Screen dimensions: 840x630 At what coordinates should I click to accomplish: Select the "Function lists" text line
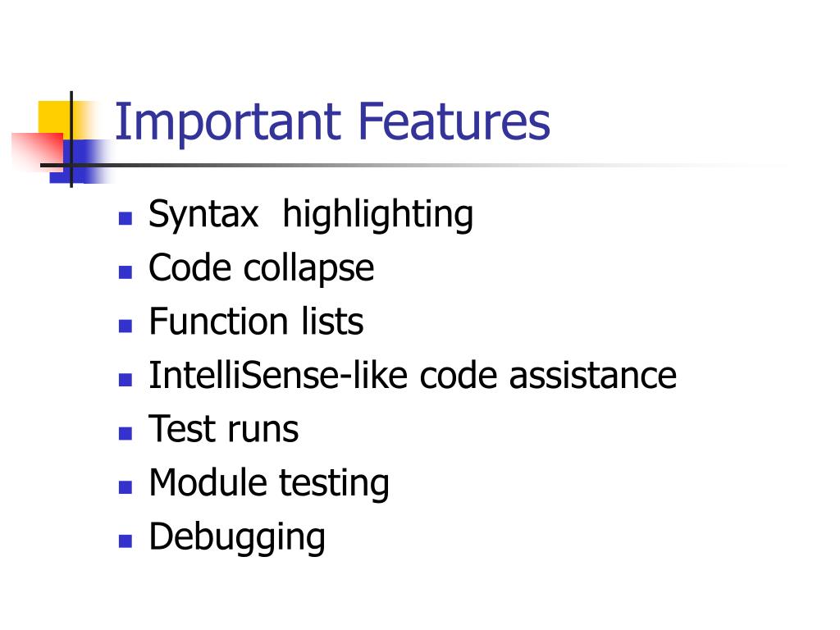coord(256,322)
